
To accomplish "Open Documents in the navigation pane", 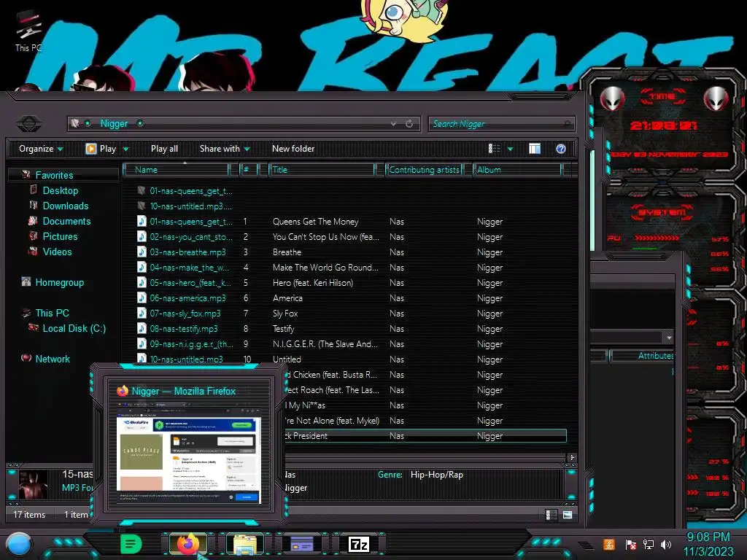I will (x=66, y=221).
